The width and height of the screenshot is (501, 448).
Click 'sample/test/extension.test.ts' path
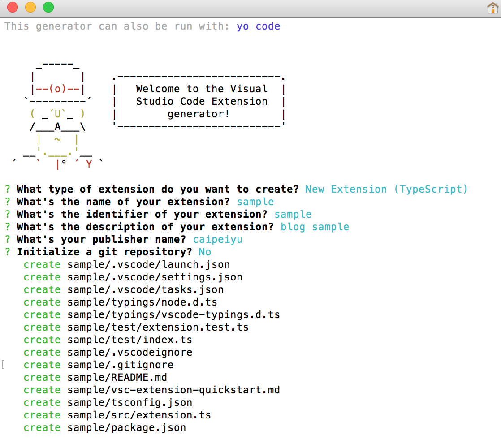pyautogui.click(x=158, y=327)
